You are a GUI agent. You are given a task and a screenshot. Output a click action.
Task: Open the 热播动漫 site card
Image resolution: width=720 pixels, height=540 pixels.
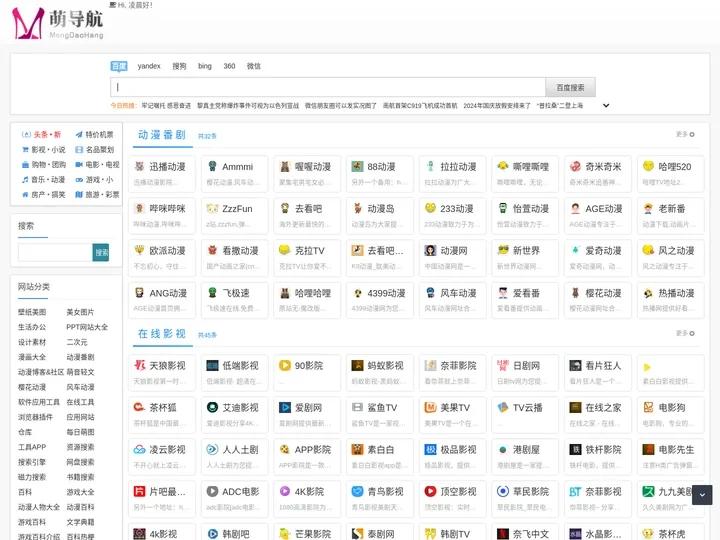pyautogui.click(x=670, y=300)
